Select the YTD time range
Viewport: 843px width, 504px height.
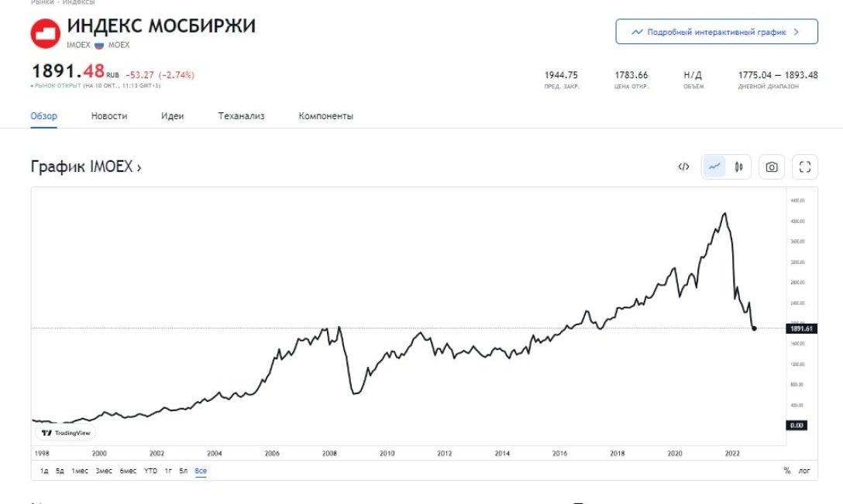(x=150, y=471)
